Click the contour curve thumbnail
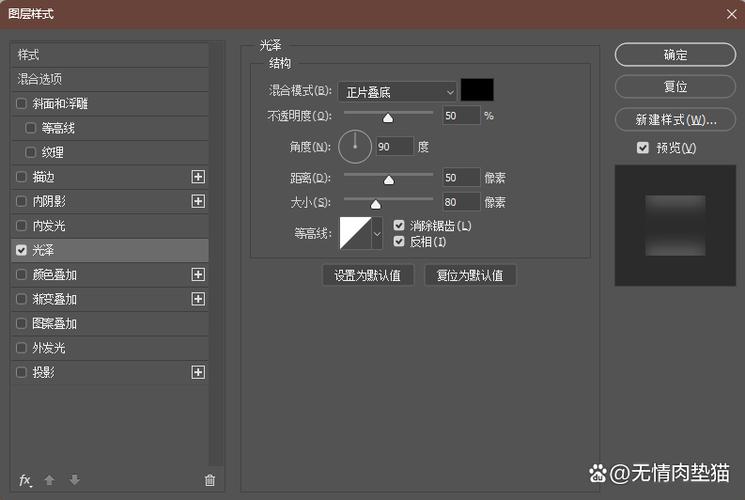The height and width of the screenshot is (500, 745). (x=355, y=233)
